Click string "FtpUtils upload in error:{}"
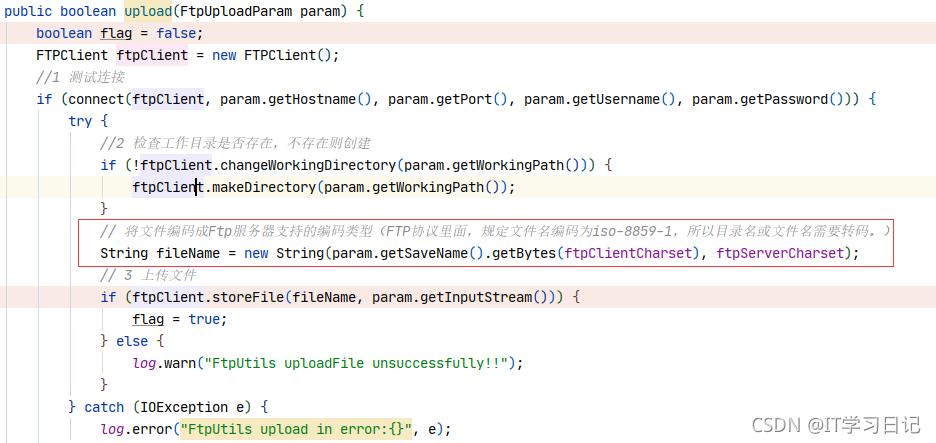936x443 pixels. pos(296,429)
